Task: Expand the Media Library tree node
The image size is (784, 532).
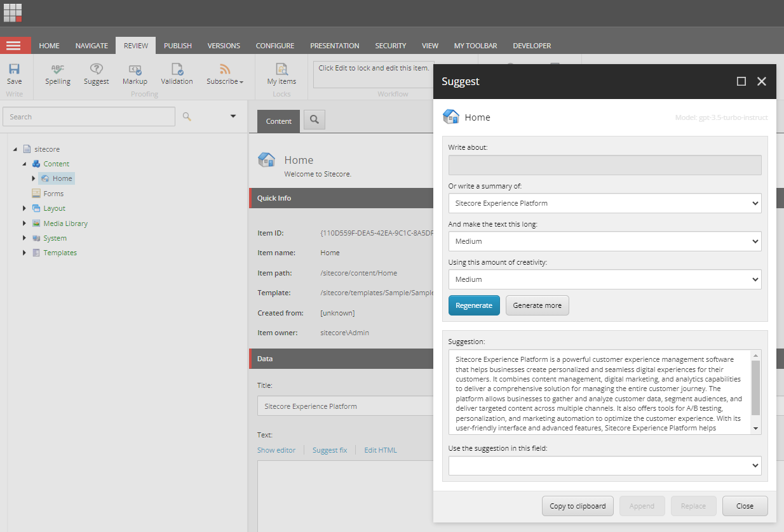Action: [25, 223]
